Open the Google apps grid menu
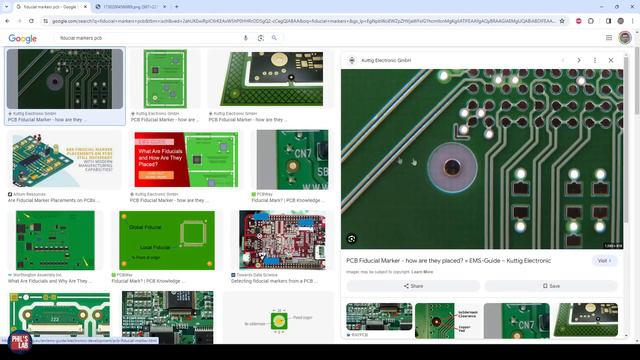640x360 pixels. click(x=609, y=38)
